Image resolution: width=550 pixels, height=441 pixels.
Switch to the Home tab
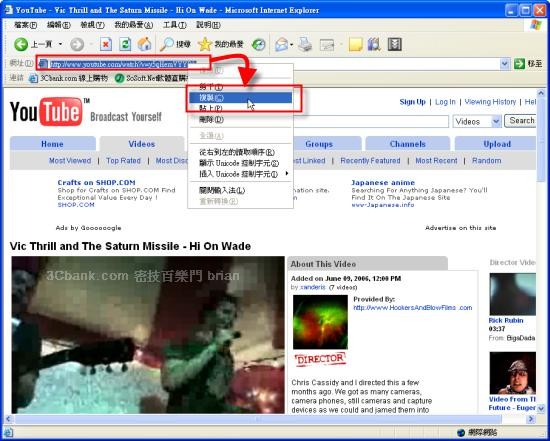[x=52, y=144]
